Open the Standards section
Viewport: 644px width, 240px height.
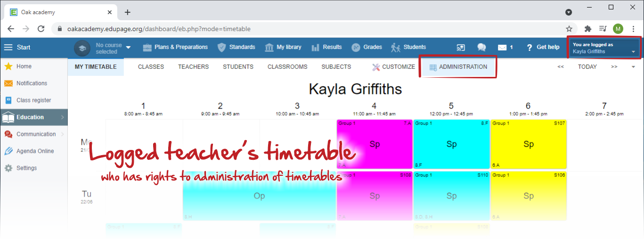[x=236, y=47]
